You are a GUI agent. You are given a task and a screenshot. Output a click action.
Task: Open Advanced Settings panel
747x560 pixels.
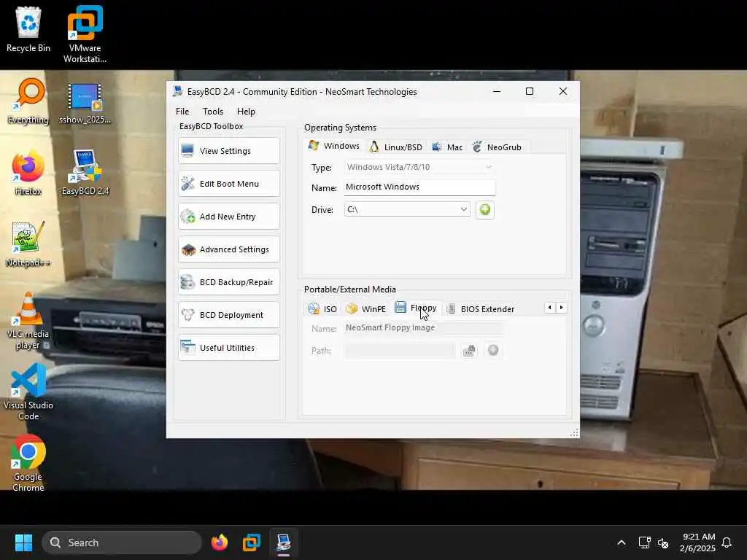click(x=228, y=249)
